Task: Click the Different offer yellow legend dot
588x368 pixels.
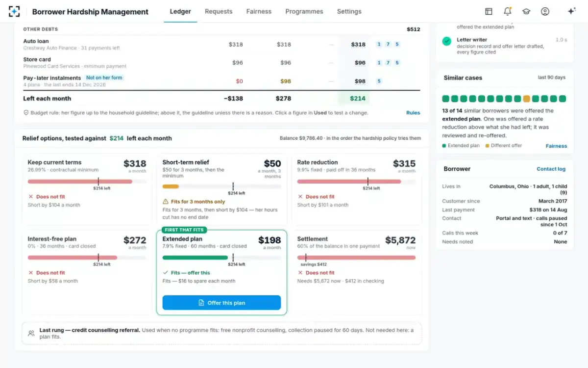Action: 487,146
